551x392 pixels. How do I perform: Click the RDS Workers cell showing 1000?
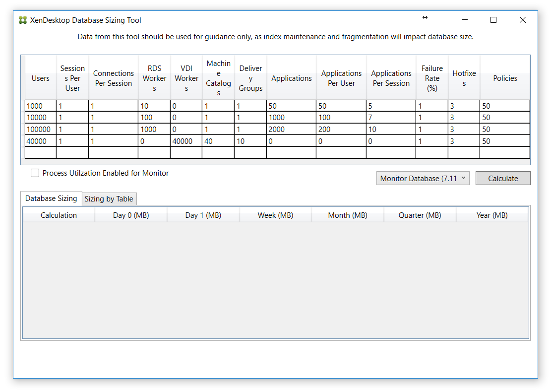click(x=154, y=129)
